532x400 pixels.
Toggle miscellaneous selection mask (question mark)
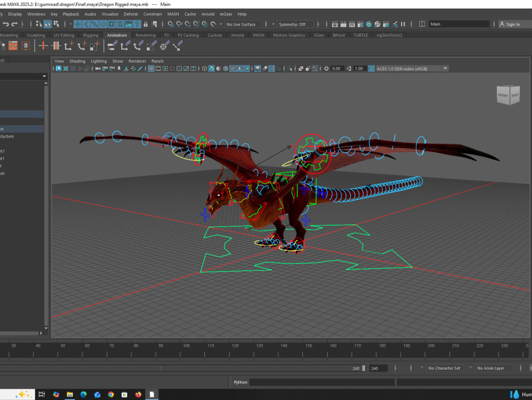137,24
